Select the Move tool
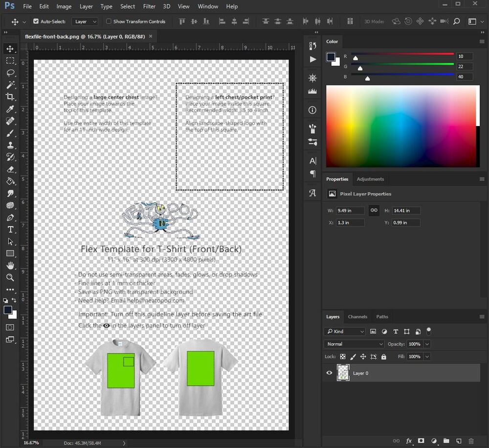 click(x=10, y=49)
